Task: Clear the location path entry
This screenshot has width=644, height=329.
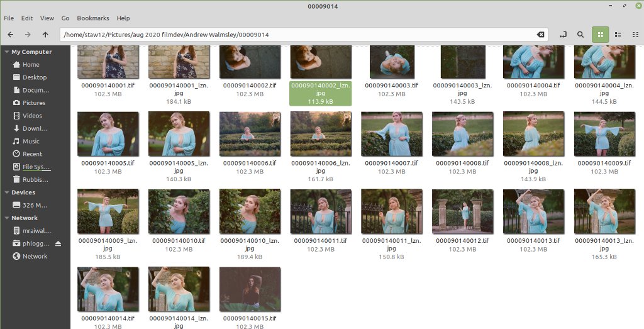Action: [x=540, y=35]
